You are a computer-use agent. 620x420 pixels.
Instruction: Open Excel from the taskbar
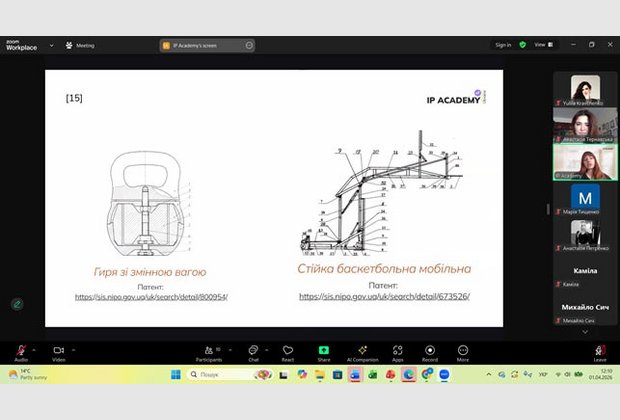[x=372, y=374]
